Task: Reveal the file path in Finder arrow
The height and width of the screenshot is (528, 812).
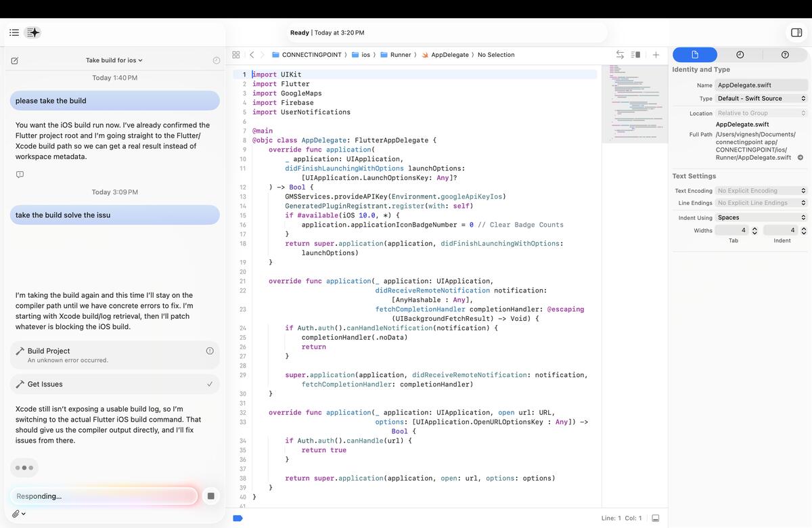Action: pos(800,158)
